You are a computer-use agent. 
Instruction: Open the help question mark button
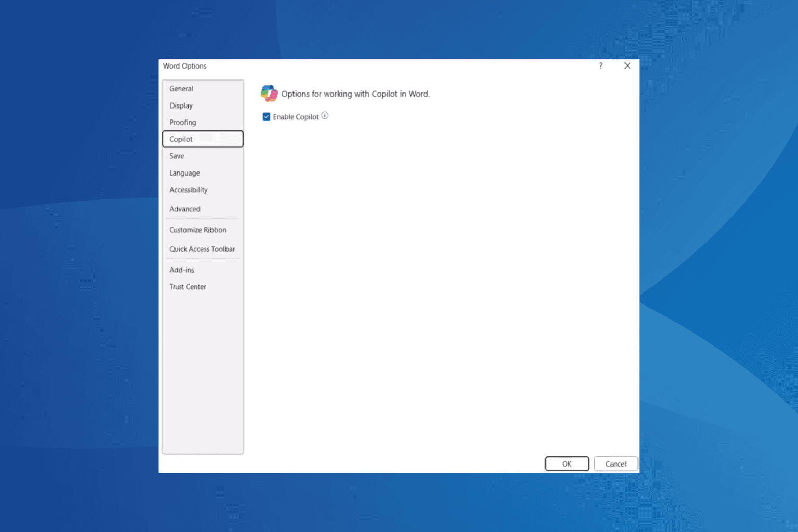(601, 66)
